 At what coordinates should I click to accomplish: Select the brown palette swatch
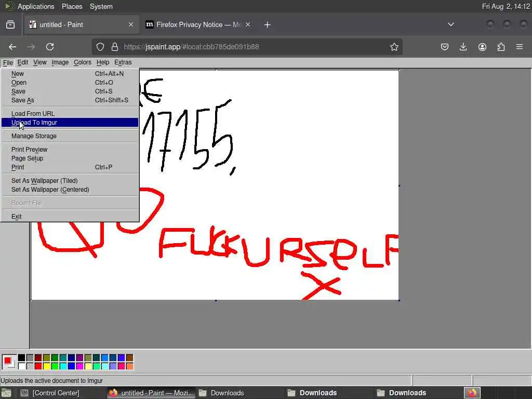click(x=129, y=357)
